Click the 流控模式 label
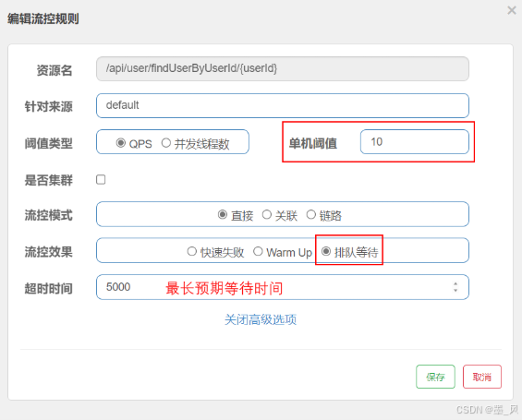This screenshot has width=522, height=420. 49,215
